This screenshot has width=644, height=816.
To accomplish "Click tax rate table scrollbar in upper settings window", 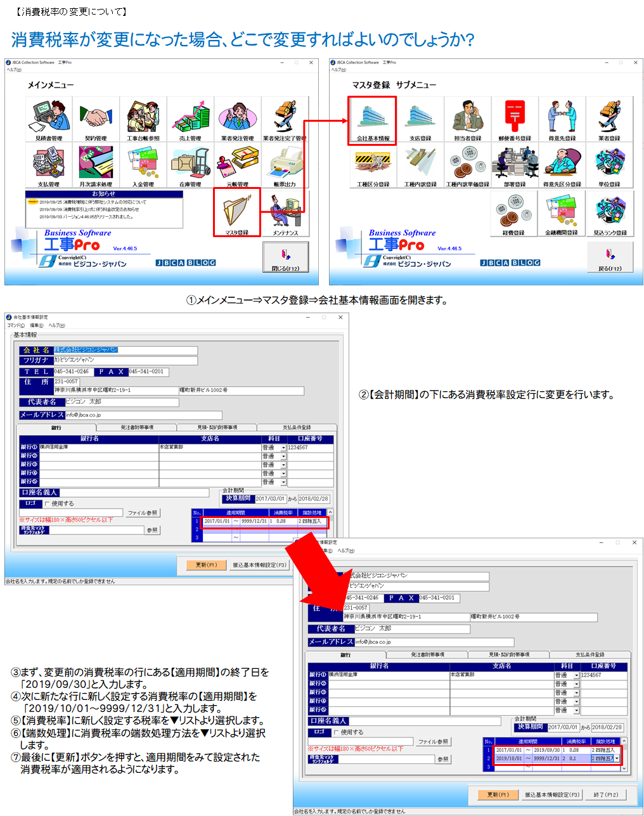I will pos(330,526).
